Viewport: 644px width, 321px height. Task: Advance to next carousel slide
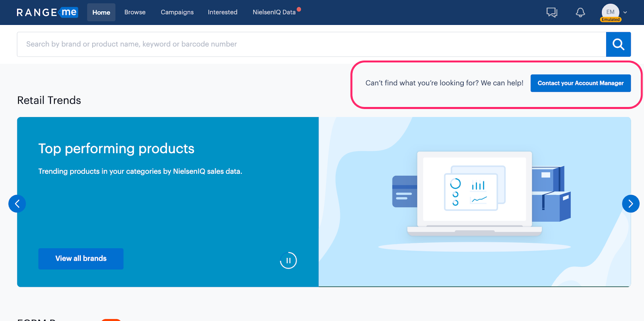pos(630,204)
